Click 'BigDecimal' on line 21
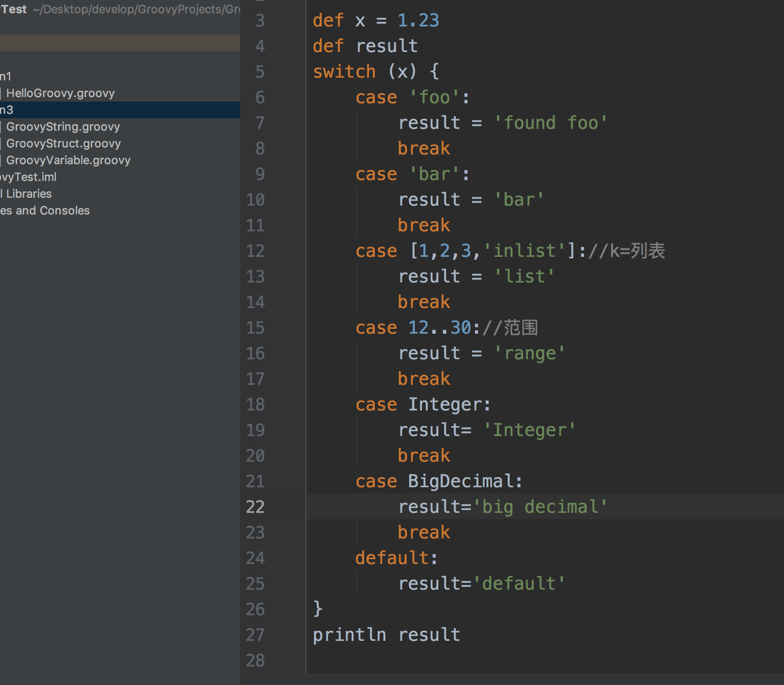784x685 pixels. pos(460,481)
